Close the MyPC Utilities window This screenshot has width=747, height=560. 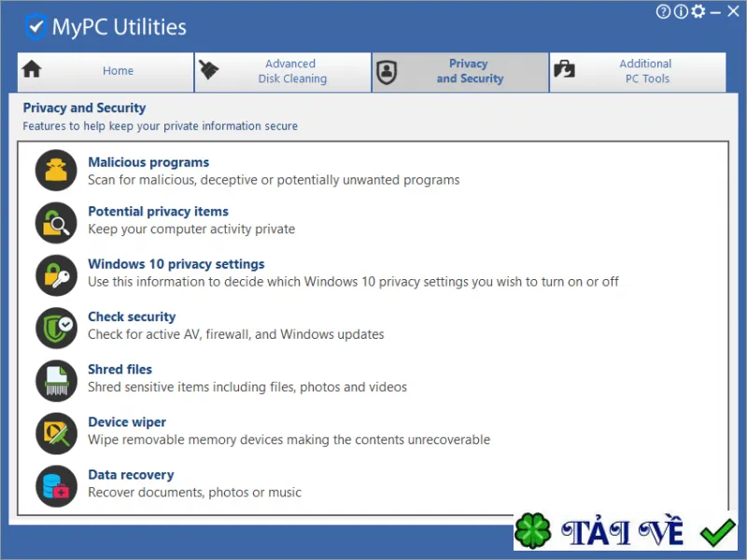733,11
